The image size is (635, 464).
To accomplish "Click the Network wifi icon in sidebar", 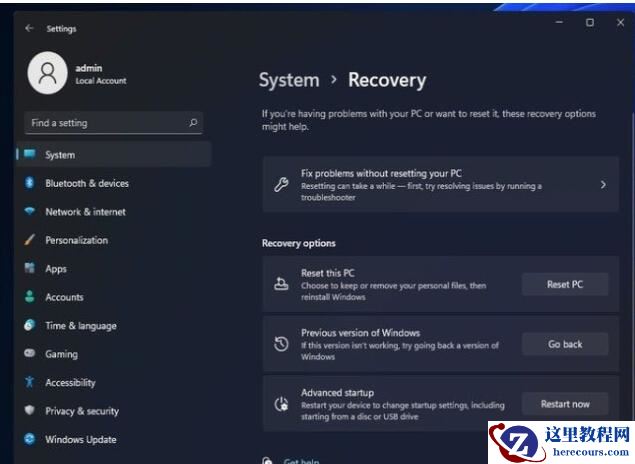I will [30, 211].
